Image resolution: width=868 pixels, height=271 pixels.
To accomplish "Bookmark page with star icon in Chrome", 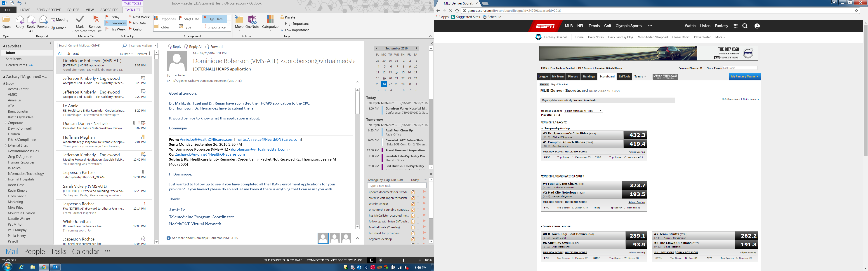I will (856, 11).
